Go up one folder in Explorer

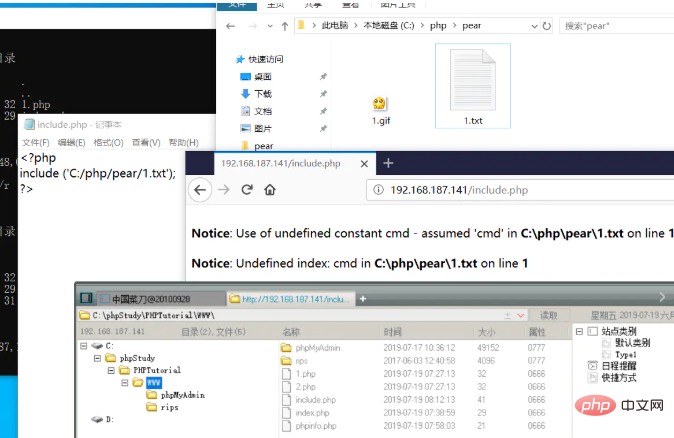point(285,26)
